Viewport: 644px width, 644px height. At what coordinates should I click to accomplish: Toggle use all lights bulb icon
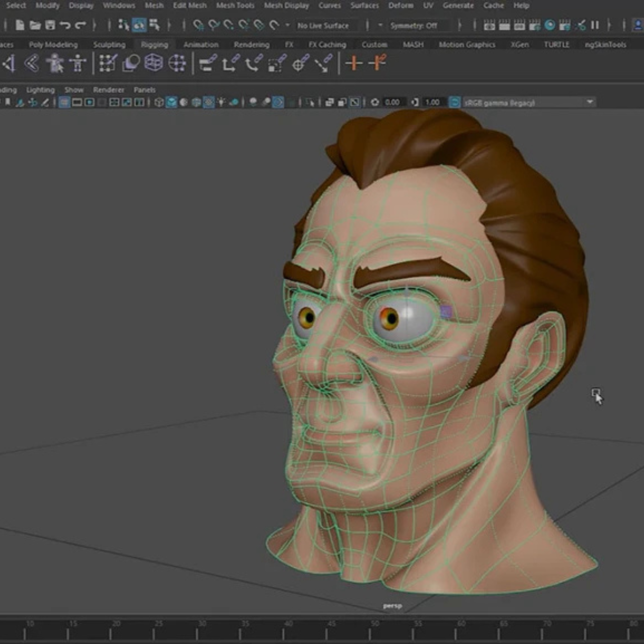221,102
